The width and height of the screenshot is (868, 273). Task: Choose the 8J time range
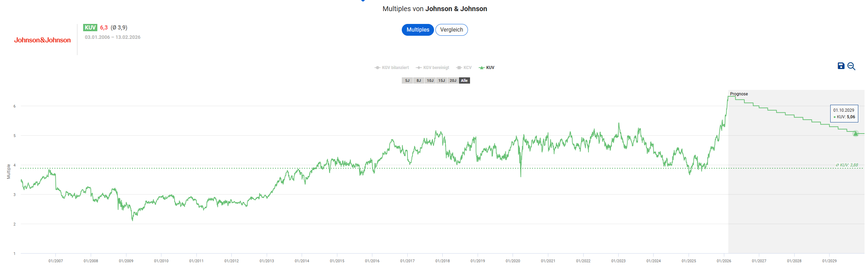(x=419, y=80)
